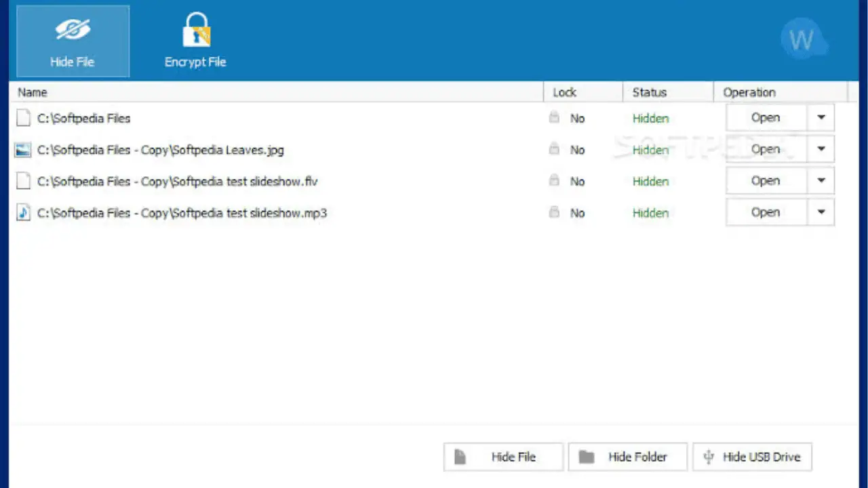Expand dropdown arrow for slideshow.flv row
This screenshot has width=868, height=488.
[x=821, y=180]
